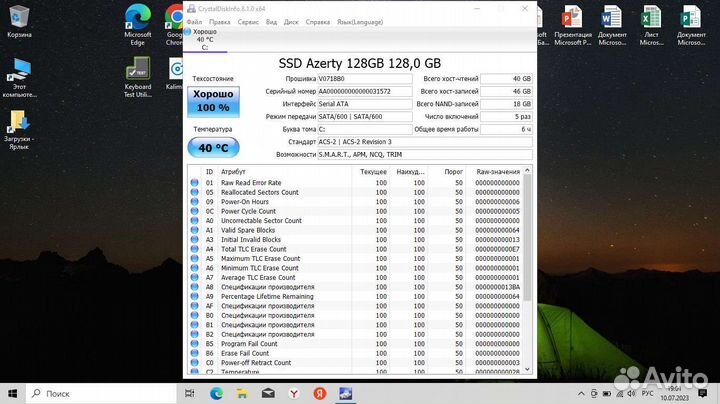Image resolution: width=720 pixels, height=404 pixels.
Task: Click the Всего хост-чтений value 40 GB
Action: (506, 79)
